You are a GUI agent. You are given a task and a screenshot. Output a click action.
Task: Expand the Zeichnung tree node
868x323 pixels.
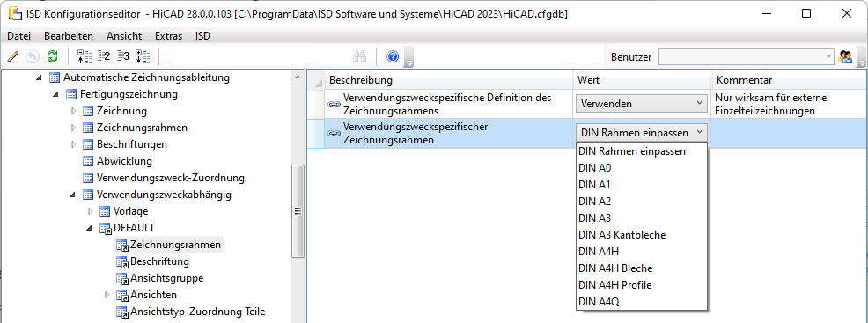pos(73,111)
